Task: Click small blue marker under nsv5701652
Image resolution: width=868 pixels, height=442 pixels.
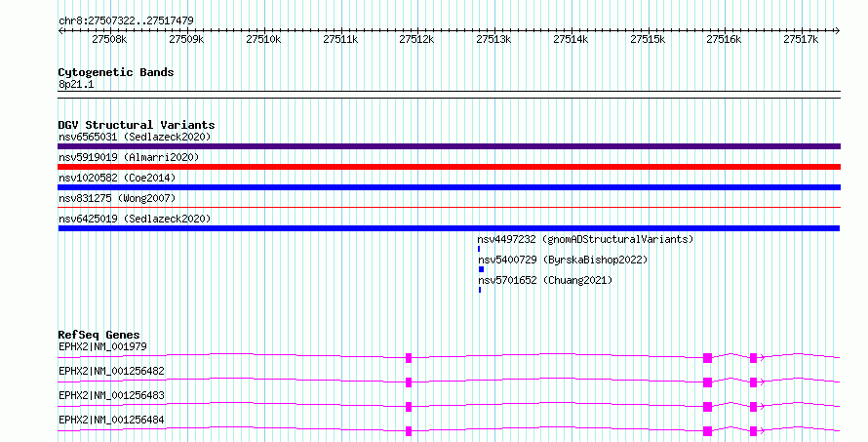Action: tap(480, 290)
